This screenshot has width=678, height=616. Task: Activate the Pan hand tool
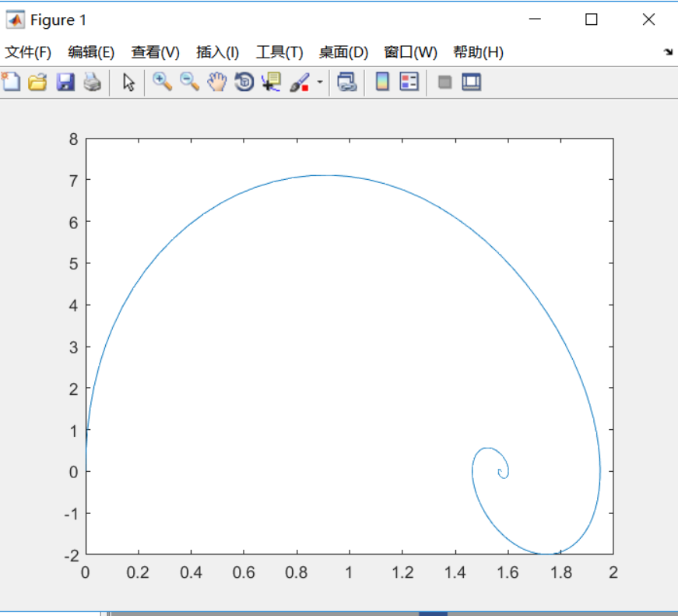coord(216,82)
